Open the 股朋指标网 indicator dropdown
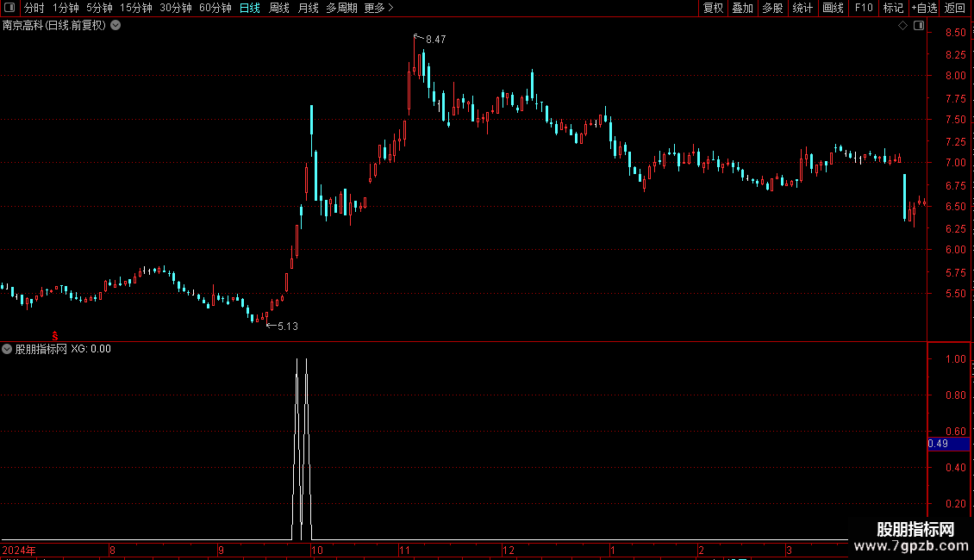 tap(7, 349)
